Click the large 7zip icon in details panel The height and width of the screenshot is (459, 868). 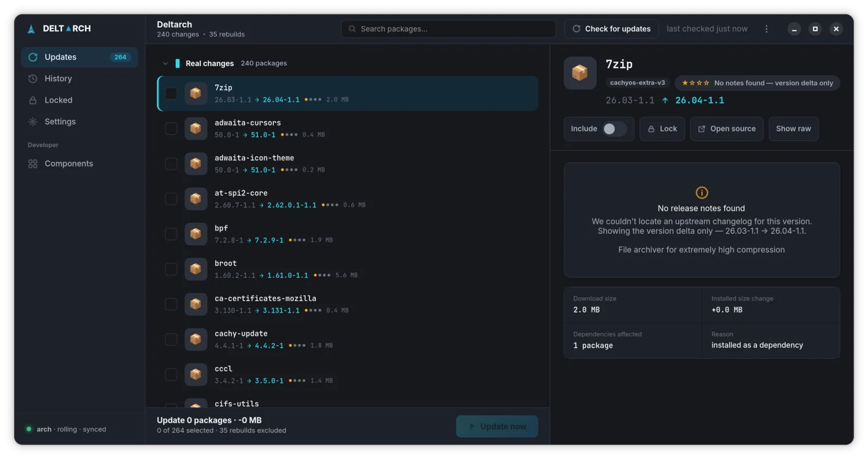pos(580,73)
